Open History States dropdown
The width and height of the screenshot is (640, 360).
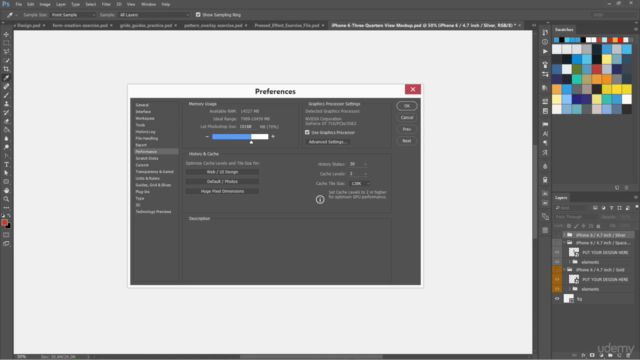coord(358,164)
